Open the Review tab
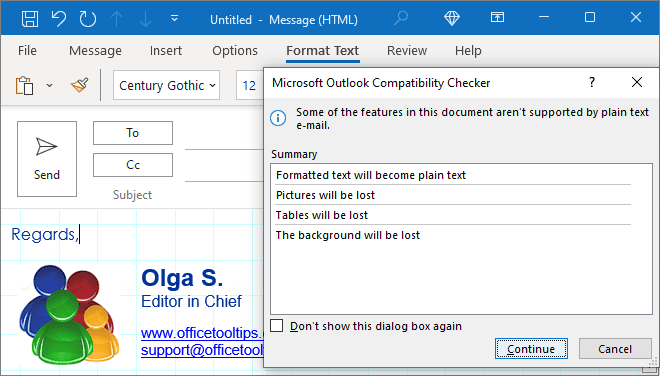660x376 pixels. point(407,51)
